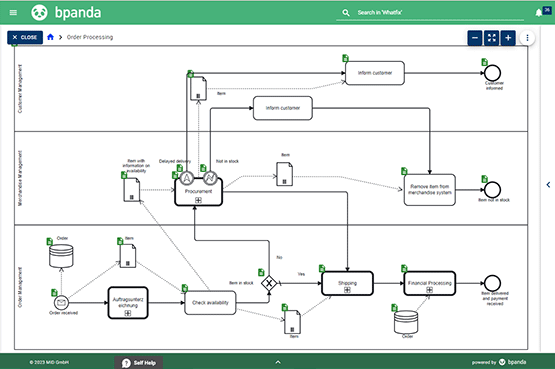Fit diagram to screen icon

click(x=492, y=38)
